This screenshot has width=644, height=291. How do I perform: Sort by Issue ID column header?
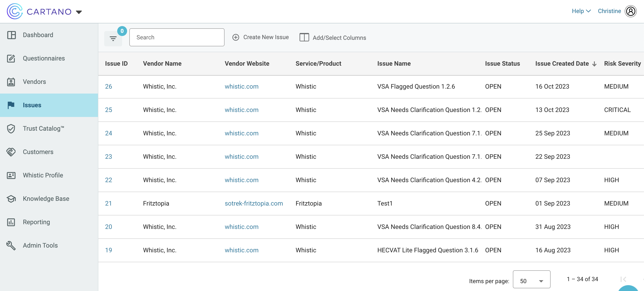(116, 64)
